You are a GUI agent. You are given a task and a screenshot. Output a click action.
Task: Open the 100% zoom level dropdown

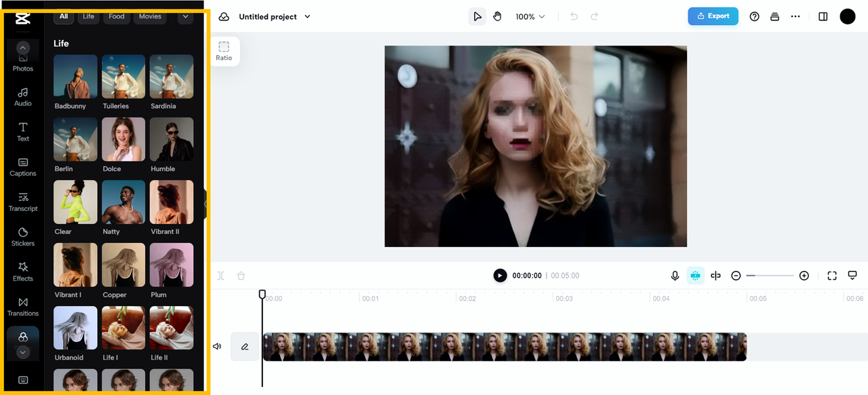pos(530,16)
